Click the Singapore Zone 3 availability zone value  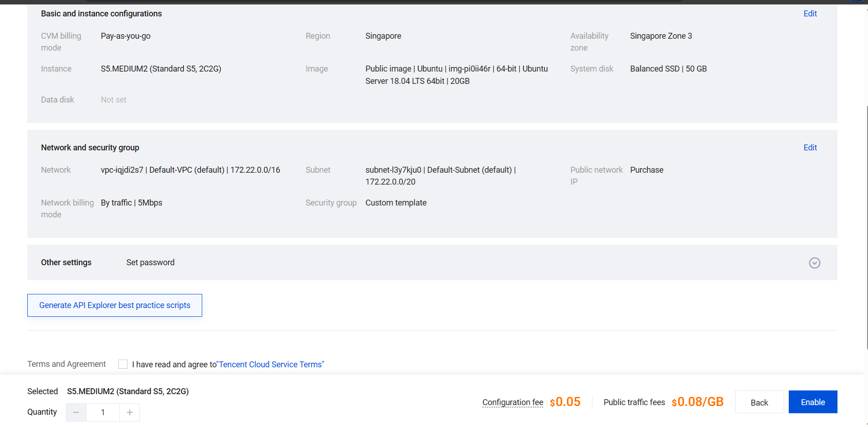tap(661, 36)
